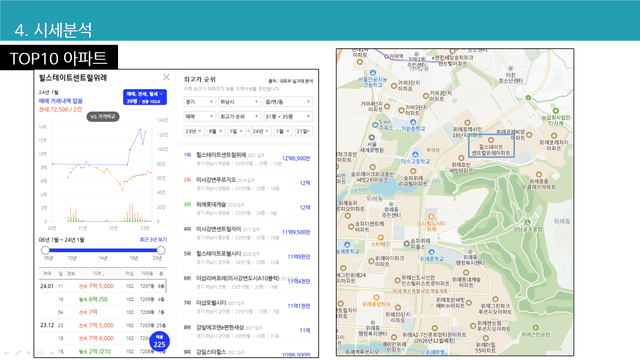Image resolution: width=640 pixels, height=360 pixels.
Task: Click the 24.01 전세 7억 5,000 transaction row
Action: coord(102,286)
